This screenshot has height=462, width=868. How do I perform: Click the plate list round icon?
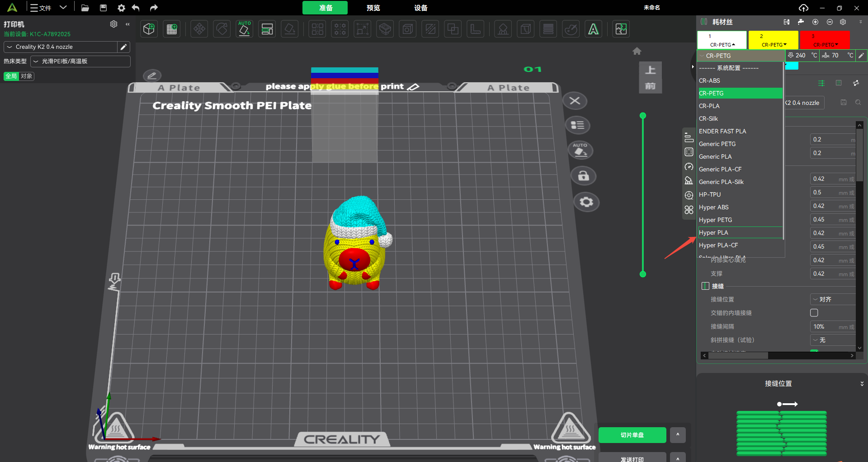577,125
